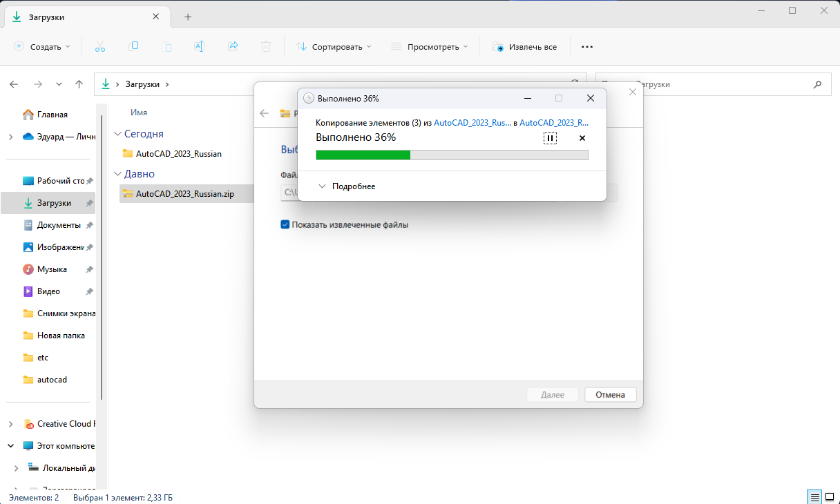Viewport: 840px width, 504px height.
Task: Expand Подробнее details section
Action: click(347, 186)
